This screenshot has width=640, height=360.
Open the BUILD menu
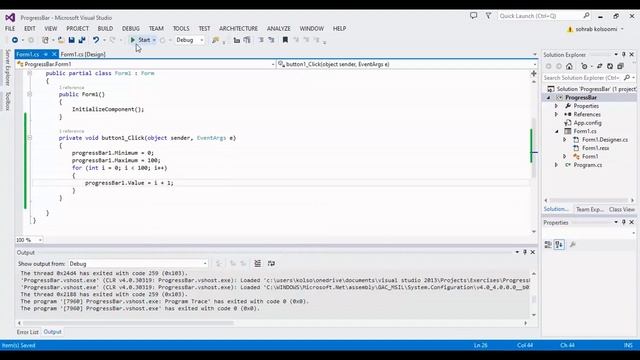pyautogui.click(x=105, y=29)
